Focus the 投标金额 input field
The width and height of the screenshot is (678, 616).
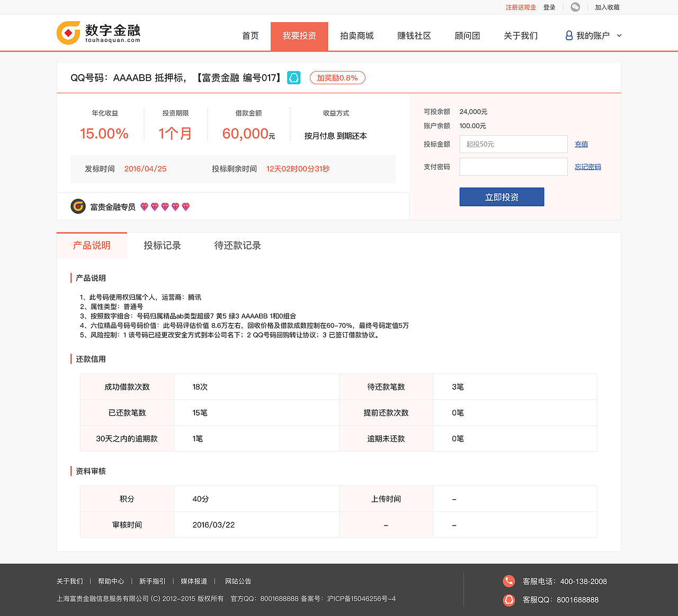(513, 144)
